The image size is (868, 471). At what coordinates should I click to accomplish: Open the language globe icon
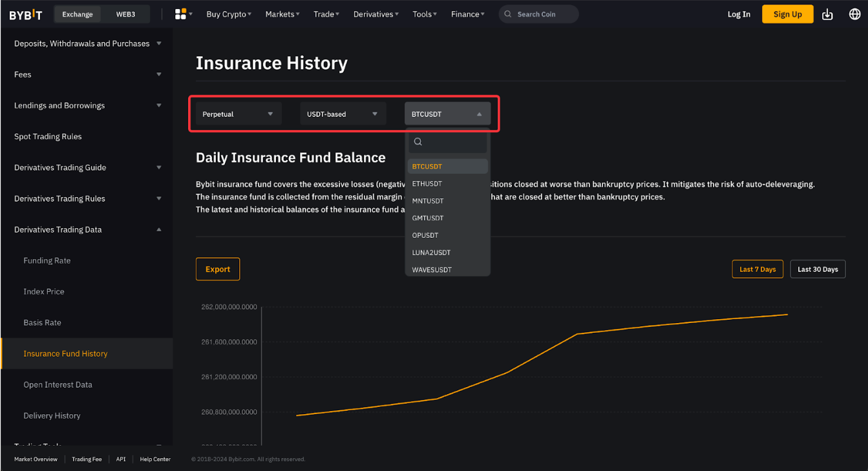point(852,14)
